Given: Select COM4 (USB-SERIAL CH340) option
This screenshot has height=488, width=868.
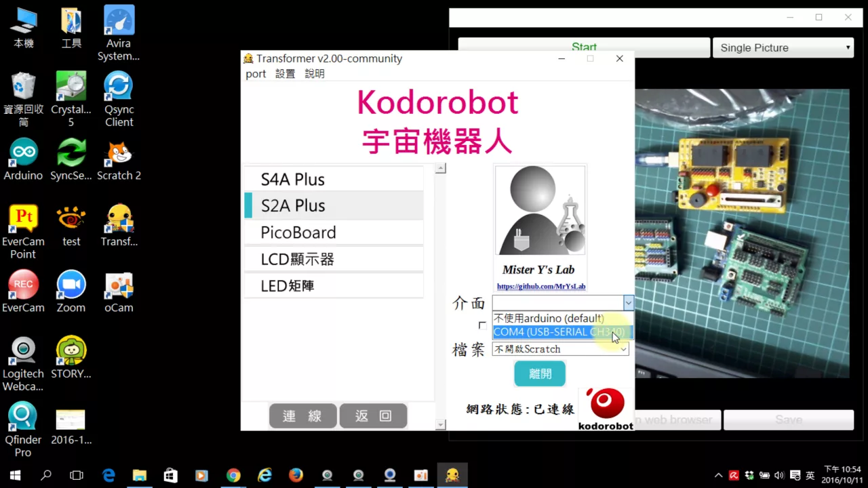Looking at the screenshot, I should coord(562,331).
